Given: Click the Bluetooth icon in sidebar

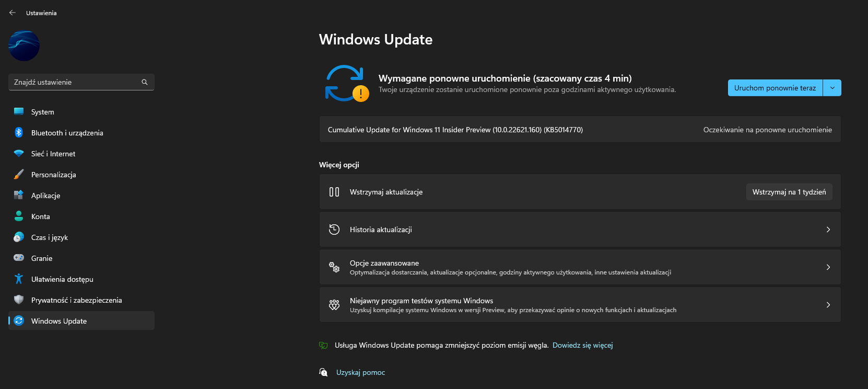Looking at the screenshot, I should (19, 132).
